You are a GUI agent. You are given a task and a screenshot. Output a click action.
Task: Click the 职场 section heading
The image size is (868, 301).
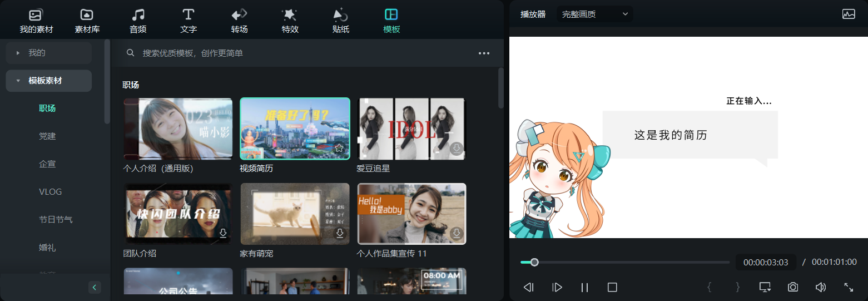pyautogui.click(x=131, y=85)
